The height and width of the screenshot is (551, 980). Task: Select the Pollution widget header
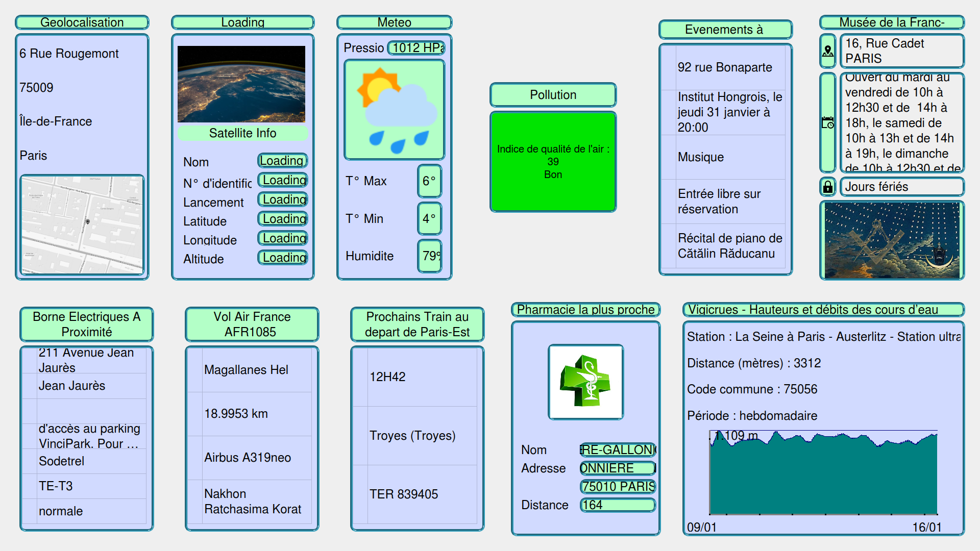pyautogui.click(x=553, y=95)
